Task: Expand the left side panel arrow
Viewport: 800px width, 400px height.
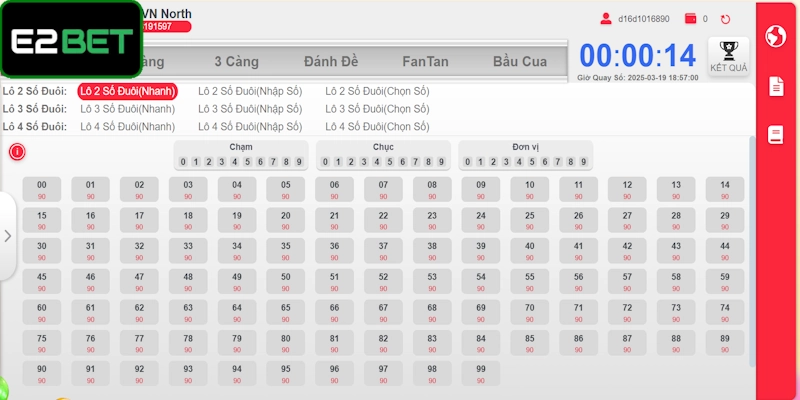Action: (x=7, y=236)
